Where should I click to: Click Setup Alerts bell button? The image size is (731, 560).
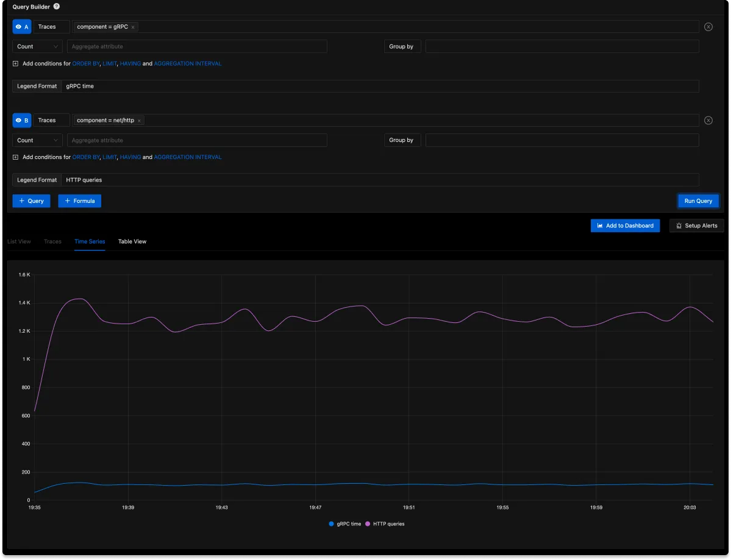click(x=696, y=225)
